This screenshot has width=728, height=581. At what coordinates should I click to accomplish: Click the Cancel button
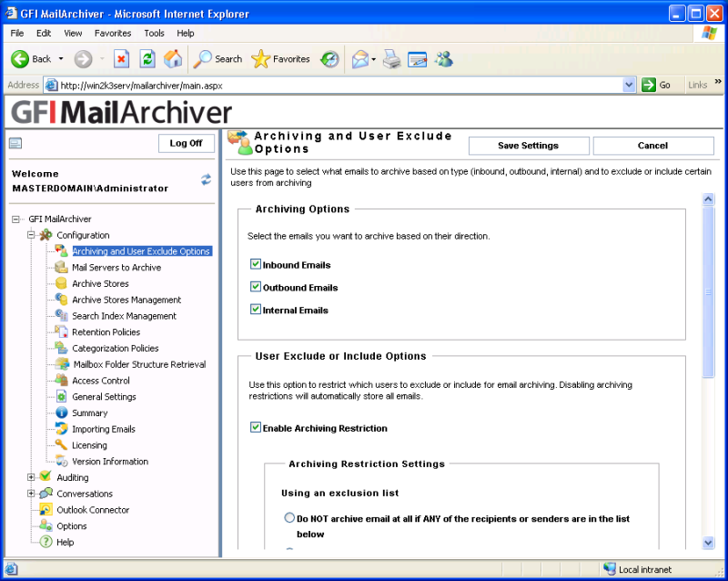(x=653, y=146)
